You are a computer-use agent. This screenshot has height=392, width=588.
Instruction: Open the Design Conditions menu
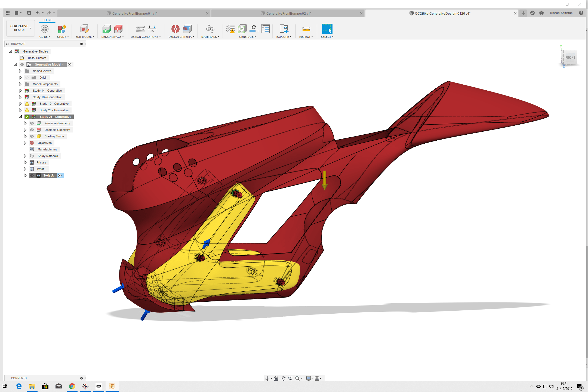[x=146, y=37]
